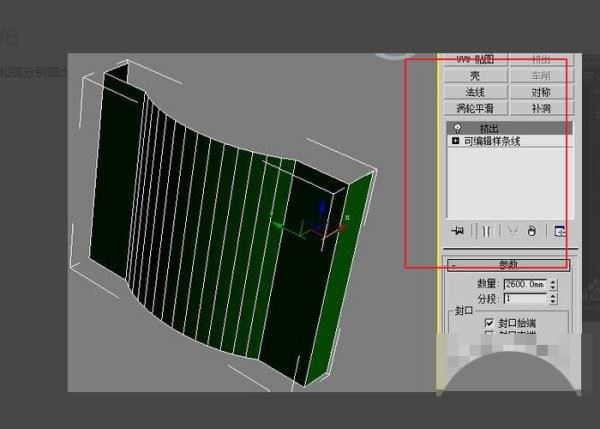This screenshot has width=600, height=429.
Task: Enable 封口始端 checkbox
Action: tap(489, 324)
